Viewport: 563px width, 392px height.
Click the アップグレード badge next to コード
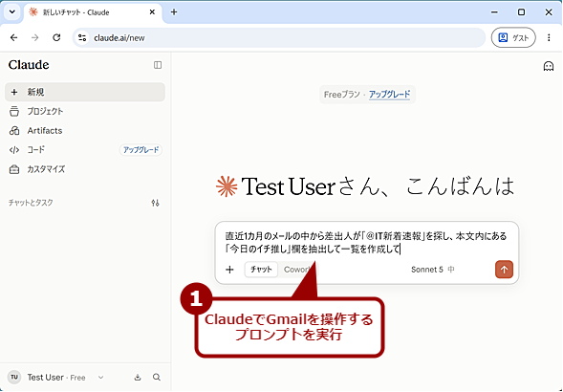[x=141, y=150]
